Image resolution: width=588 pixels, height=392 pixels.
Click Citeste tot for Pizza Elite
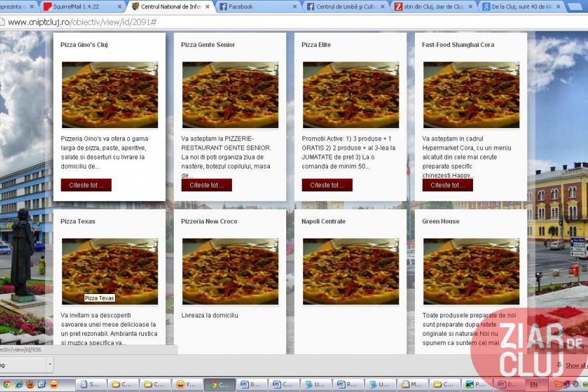click(x=327, y=185)
